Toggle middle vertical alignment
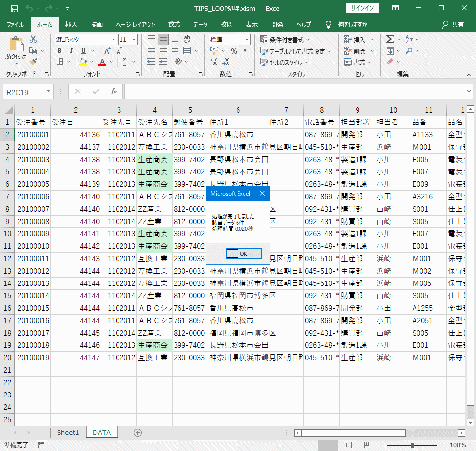The image size is (476, 451). coord(163,39)
